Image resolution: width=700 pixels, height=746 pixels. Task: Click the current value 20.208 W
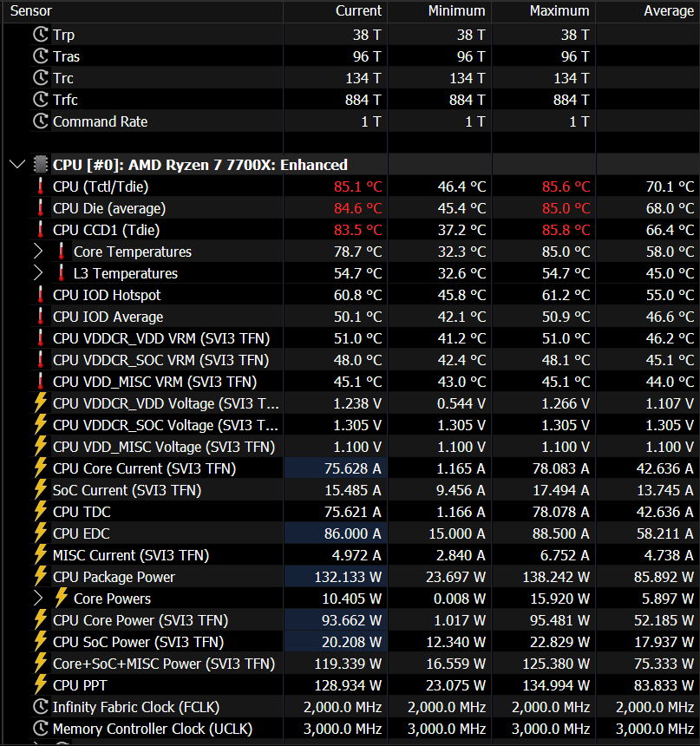351,642
